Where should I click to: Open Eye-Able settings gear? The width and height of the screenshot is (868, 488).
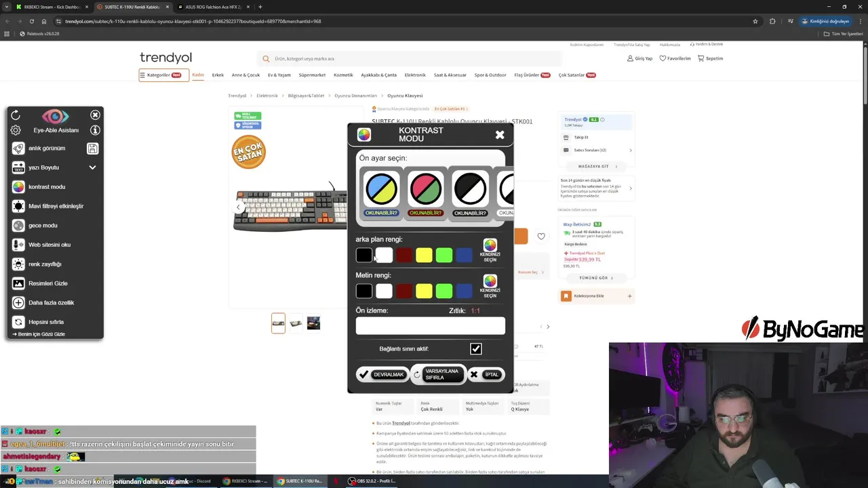click(16, 130)
